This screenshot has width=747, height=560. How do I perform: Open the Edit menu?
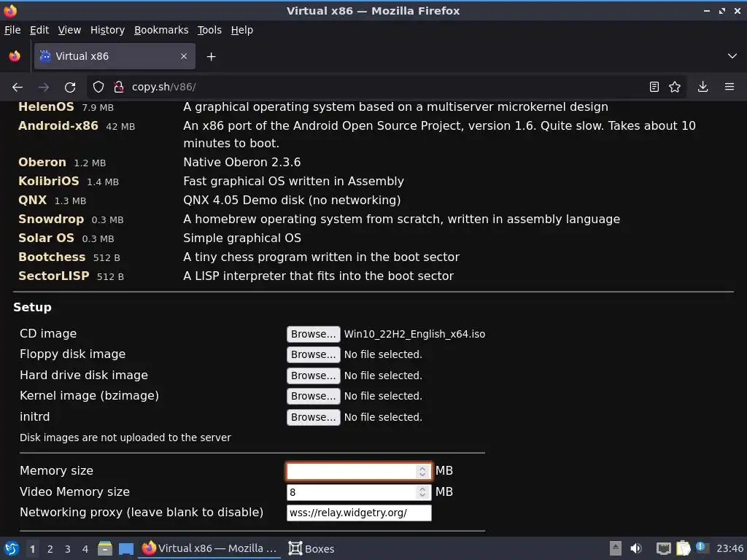click(39, 30)
